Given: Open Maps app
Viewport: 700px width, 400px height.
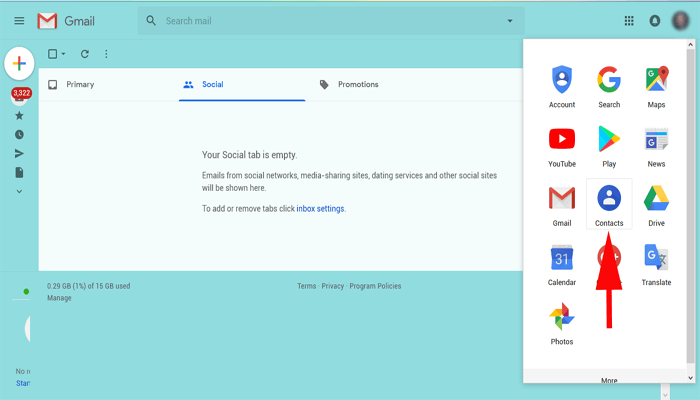Looking at the screenshot, I should [x=656, y=87].
